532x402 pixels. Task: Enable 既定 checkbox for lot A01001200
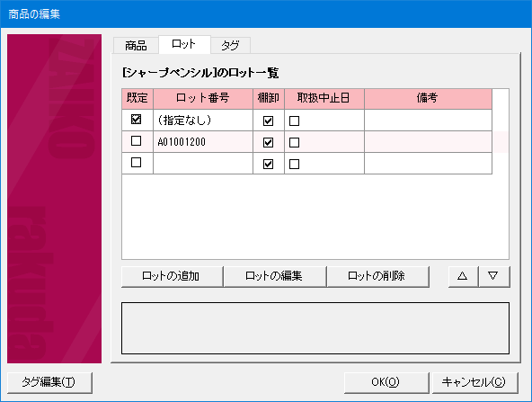136,140
